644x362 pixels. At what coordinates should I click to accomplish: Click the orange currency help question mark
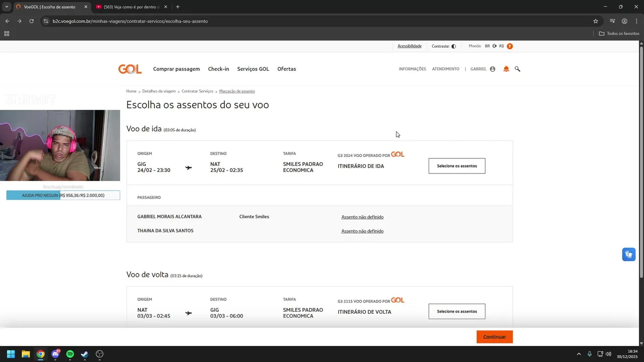(x=510, y=46)
